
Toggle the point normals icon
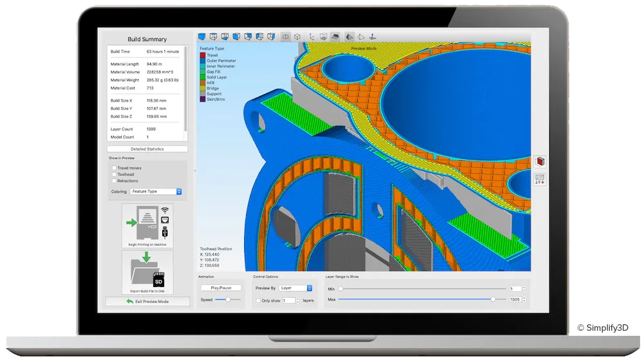tap(372, 37)
